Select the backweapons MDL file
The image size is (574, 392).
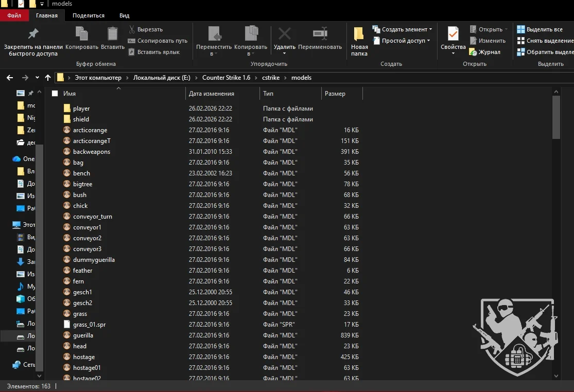pos(92,152)
